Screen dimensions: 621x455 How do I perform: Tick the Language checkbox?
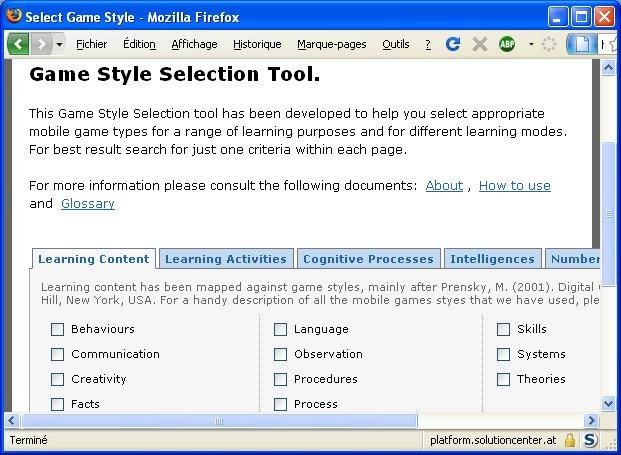pos(280,329)
